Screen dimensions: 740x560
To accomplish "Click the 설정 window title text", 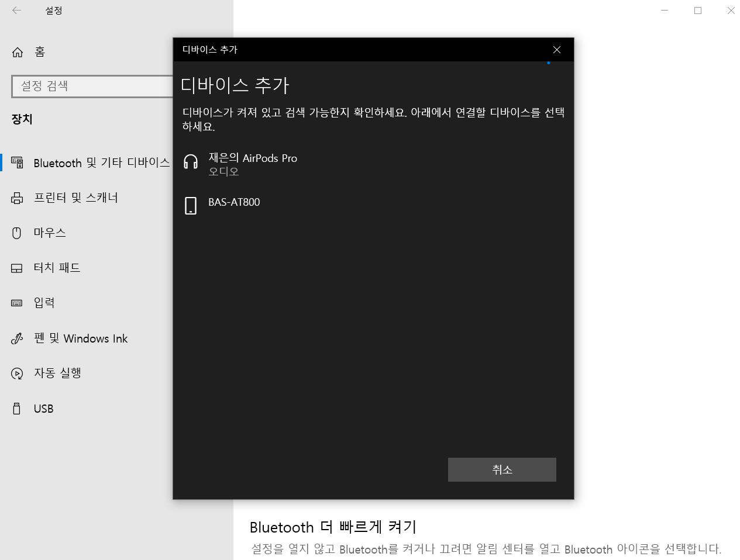I will (x=54, y=11).
